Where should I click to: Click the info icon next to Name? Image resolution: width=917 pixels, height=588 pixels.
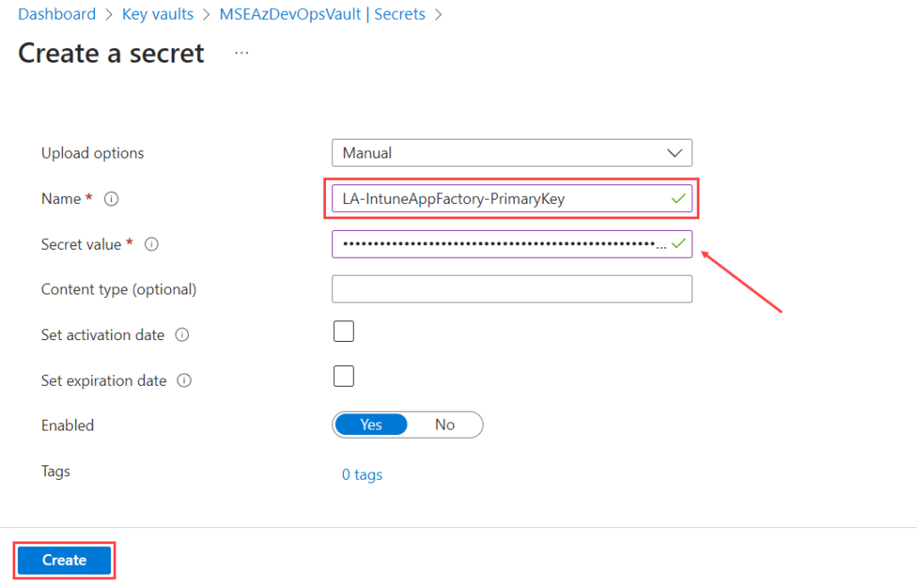tap(111, 199)
